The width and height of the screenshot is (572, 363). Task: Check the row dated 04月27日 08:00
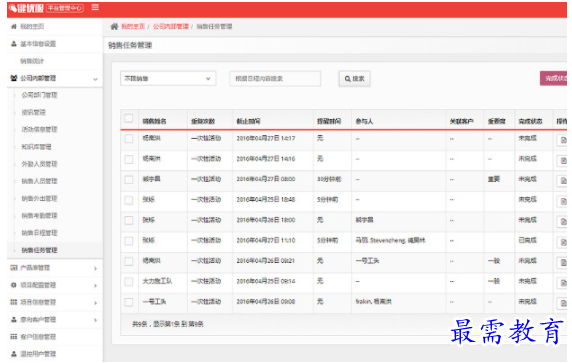tap(128, 179)
